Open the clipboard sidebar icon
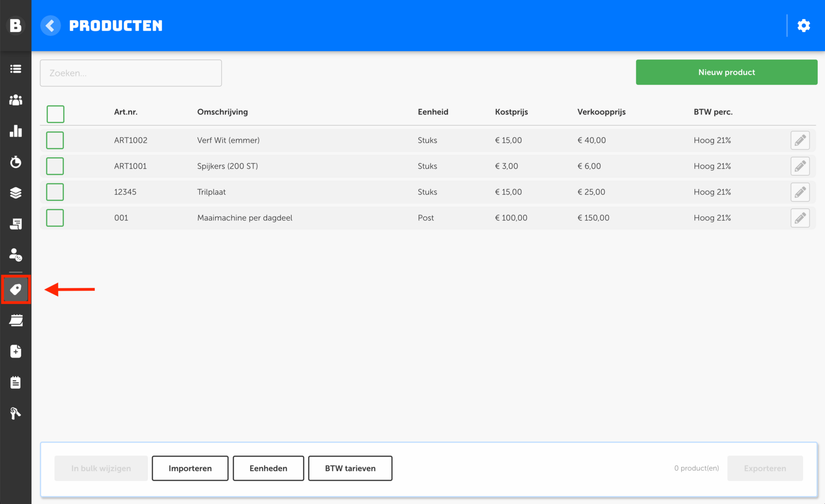This screenshot has width=825, height=504. 16,382
